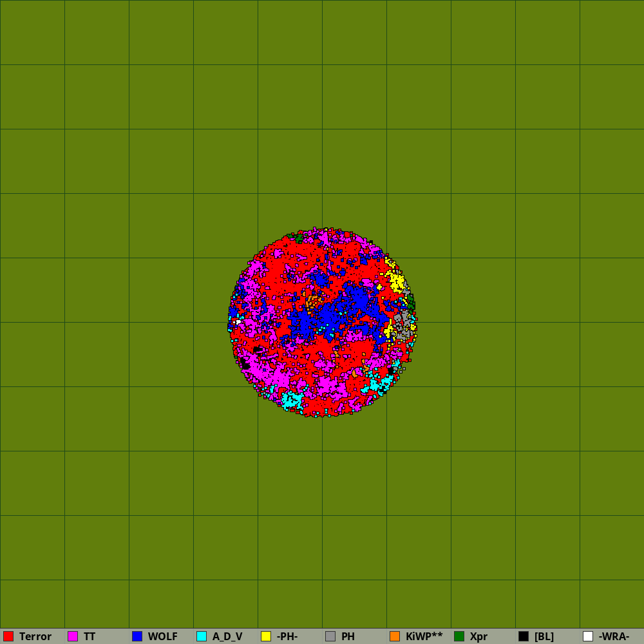This screenshot has width=644, height=644.
Task: Open the -WRA- alliance label
Action: (614, 637)
